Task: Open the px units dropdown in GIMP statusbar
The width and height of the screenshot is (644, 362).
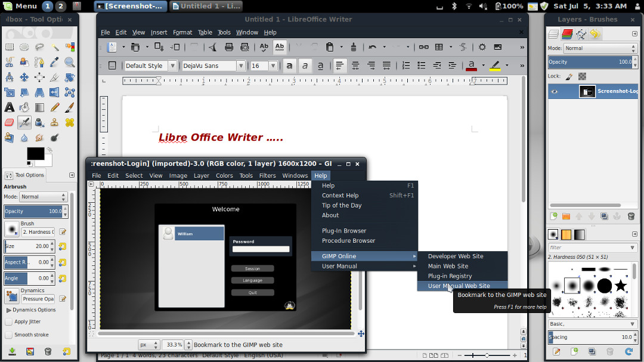Action: pyautogui.click(x=149, y=345)
